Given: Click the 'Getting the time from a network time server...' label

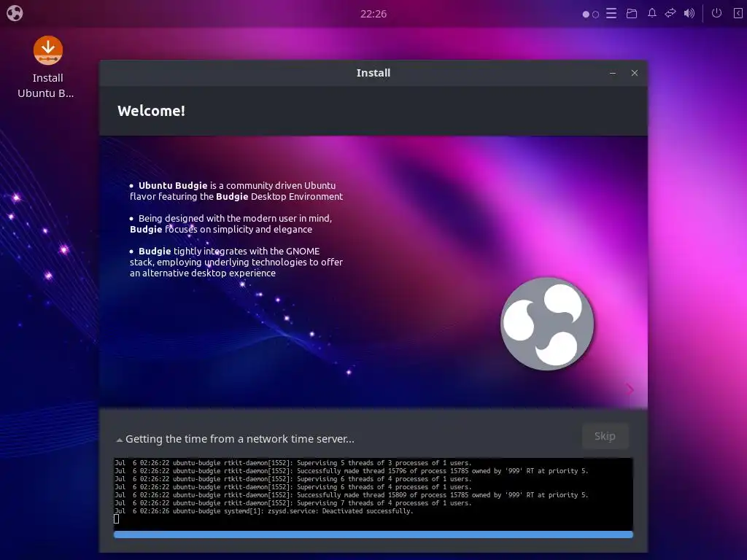Looking at the screenshot, I should [x=239, y=439].
